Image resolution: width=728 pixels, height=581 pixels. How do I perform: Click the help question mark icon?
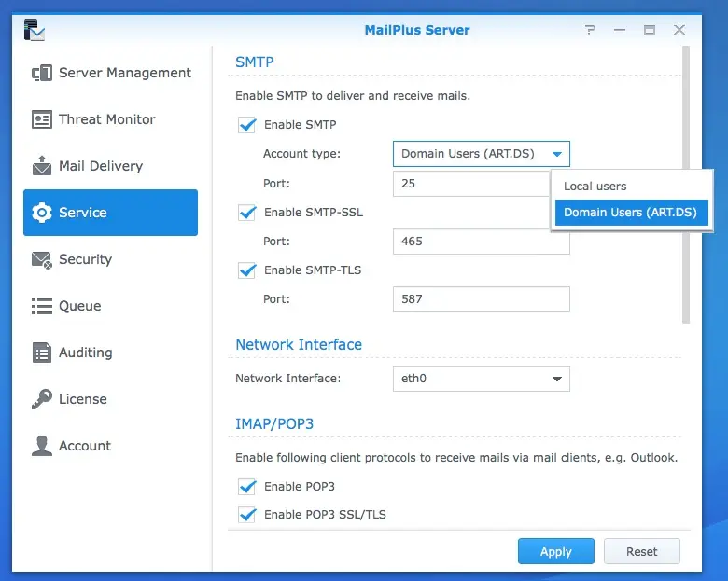(590, 30)
